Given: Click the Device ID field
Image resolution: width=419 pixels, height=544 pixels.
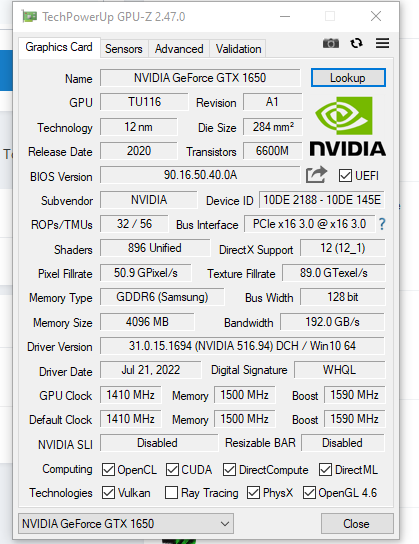Looking at the screenshot, I should point(322,200).
